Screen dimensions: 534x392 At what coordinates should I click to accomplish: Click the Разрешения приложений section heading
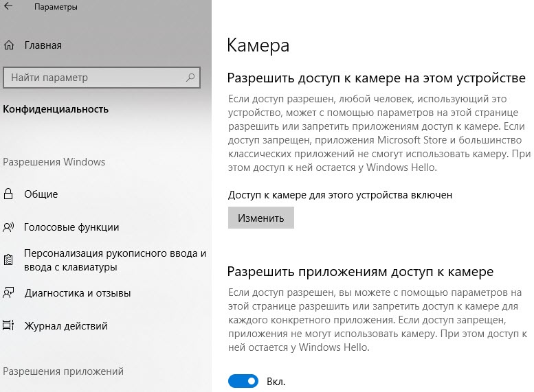(x=63, y=371)
